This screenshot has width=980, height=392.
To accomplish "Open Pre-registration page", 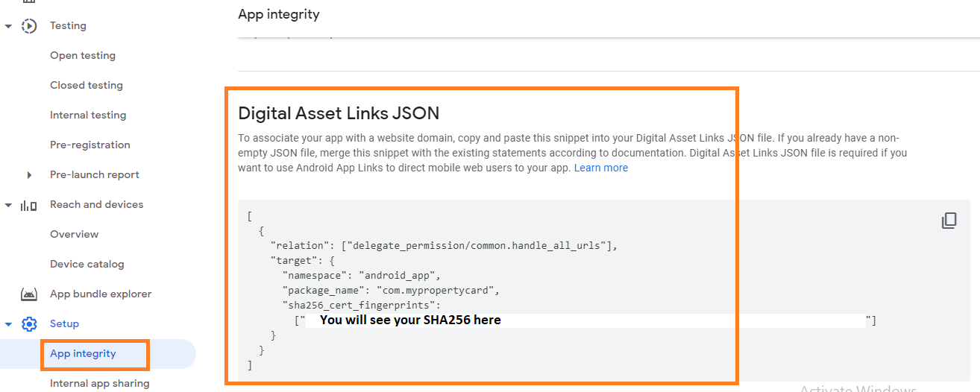I will click(90, 145).
